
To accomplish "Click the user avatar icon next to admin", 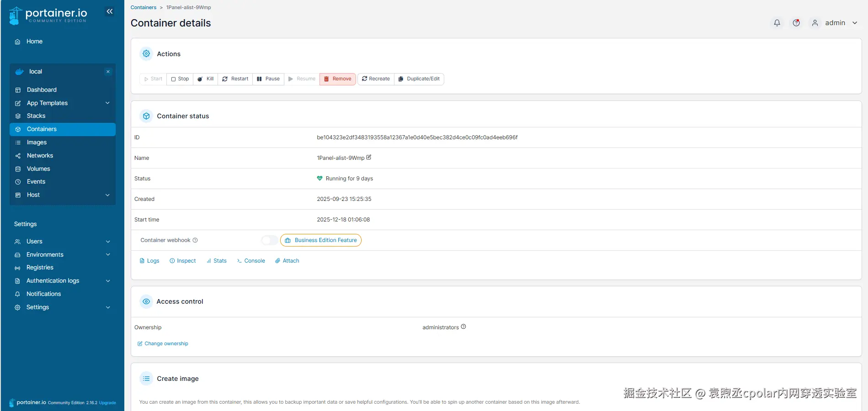I will (815, 23).
